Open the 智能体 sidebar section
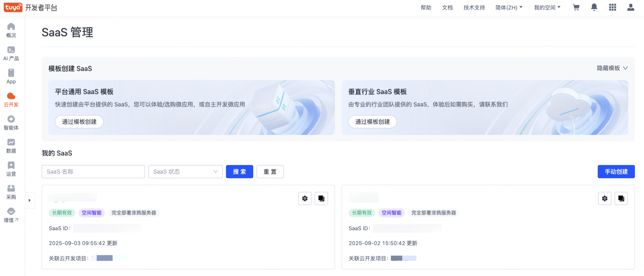This screenshot has height=276, width=644. [x=11, y=123]
